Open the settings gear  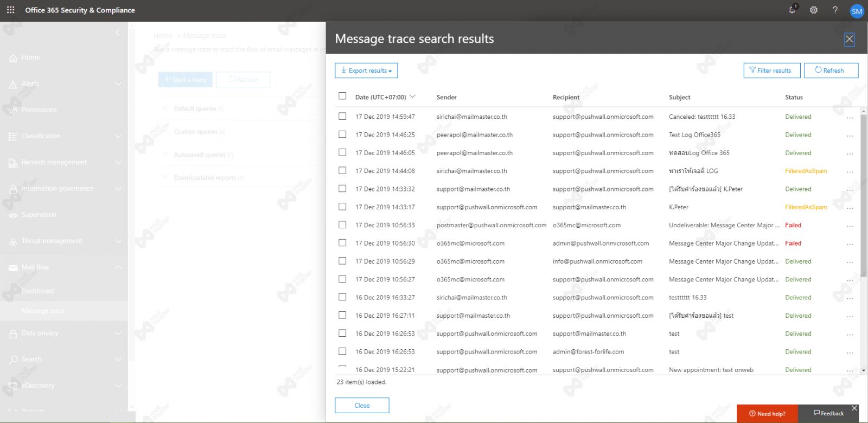[814, 10]
